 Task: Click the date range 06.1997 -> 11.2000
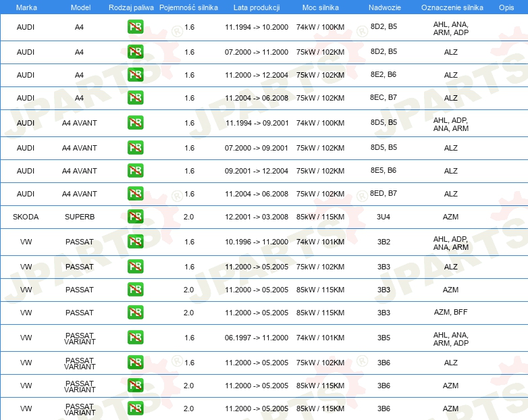pyautogui.click(x=257, y=338)
